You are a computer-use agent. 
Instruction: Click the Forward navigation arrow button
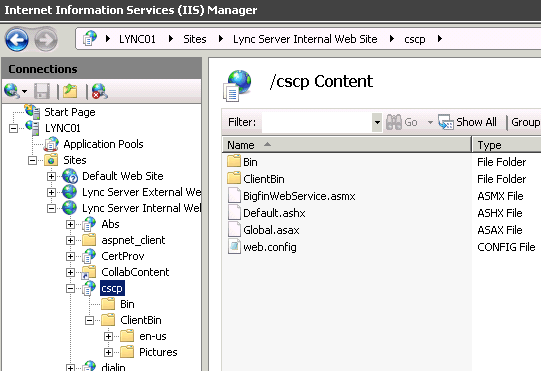point(46,39)
